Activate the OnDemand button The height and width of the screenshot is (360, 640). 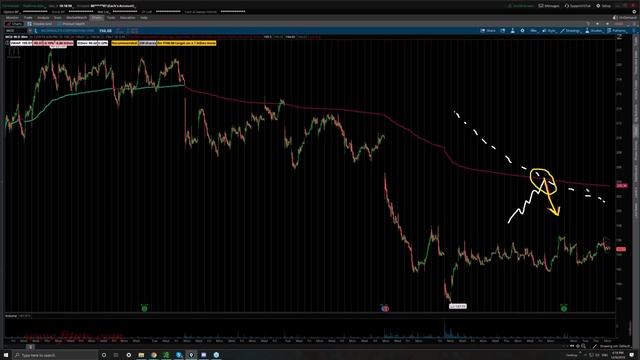[x=624, y=18]
